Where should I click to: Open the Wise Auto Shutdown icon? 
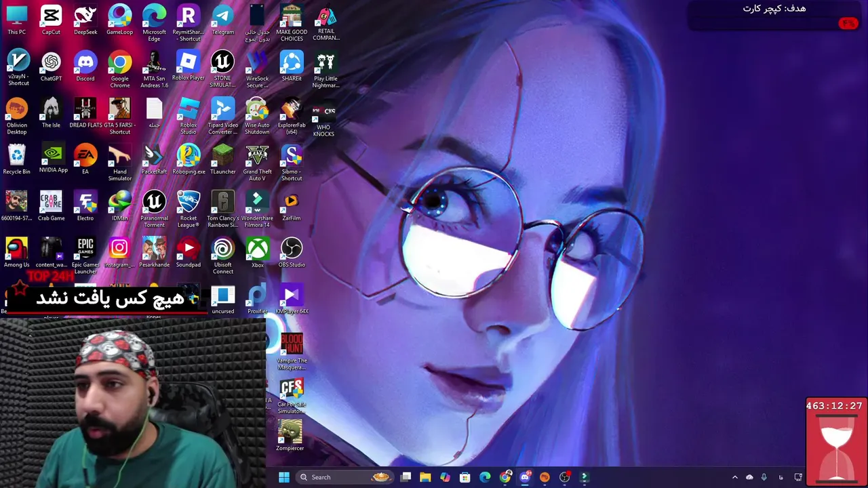257,116
